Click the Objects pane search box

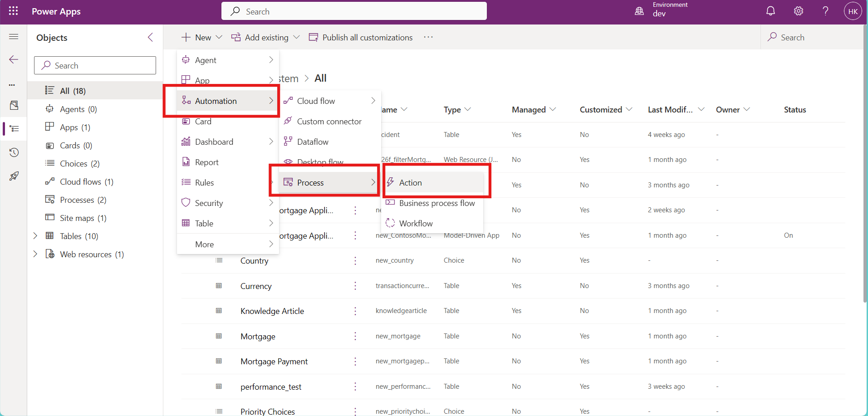pyautogui.click(x=95, y=66)
